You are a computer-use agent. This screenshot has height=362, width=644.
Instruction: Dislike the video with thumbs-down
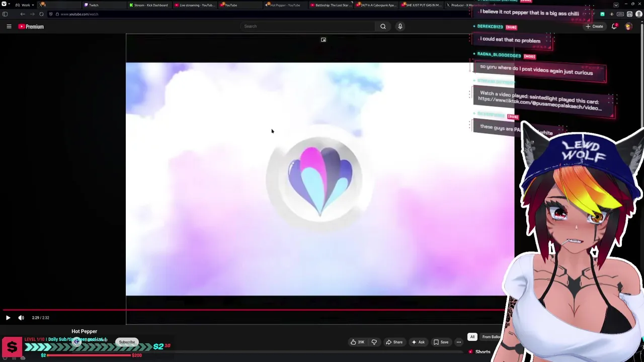pyautogui.click(x=374, y=342)
